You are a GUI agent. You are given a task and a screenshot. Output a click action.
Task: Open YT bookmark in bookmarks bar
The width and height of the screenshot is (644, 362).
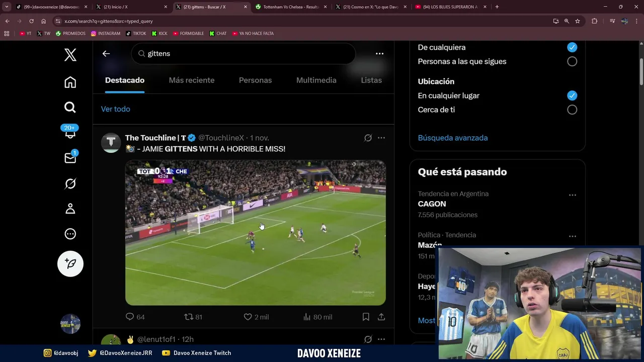click(25, 33)
